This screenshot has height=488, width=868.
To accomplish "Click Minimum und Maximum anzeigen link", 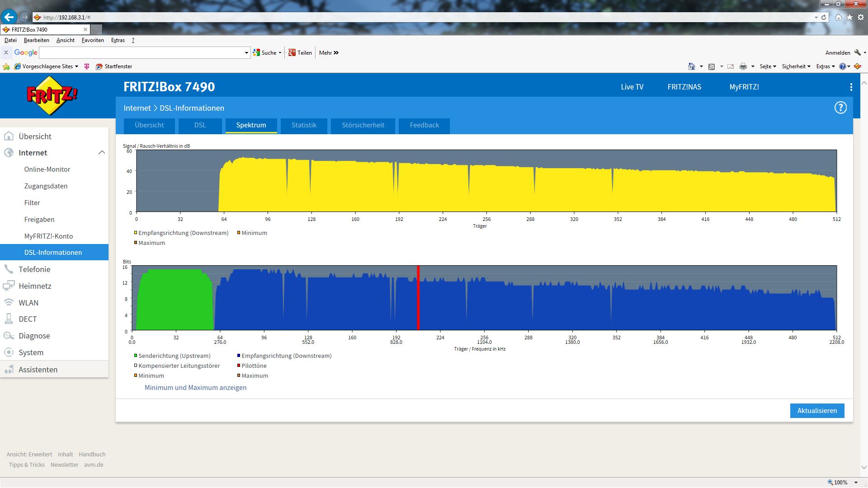I will coord(195,388).
